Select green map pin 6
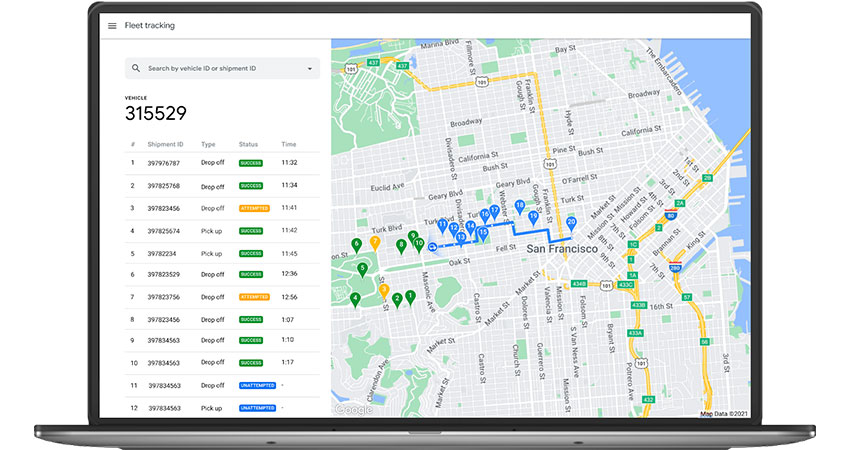 (x=356, y=246)
